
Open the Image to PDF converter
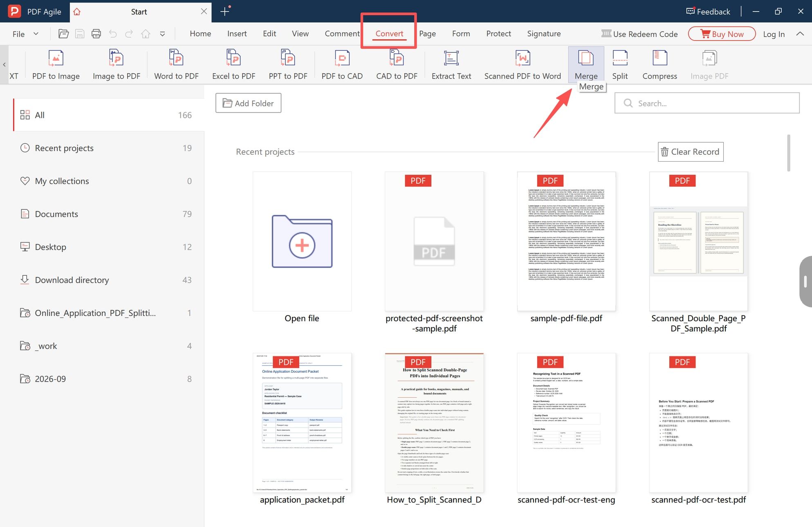(117, 65)
